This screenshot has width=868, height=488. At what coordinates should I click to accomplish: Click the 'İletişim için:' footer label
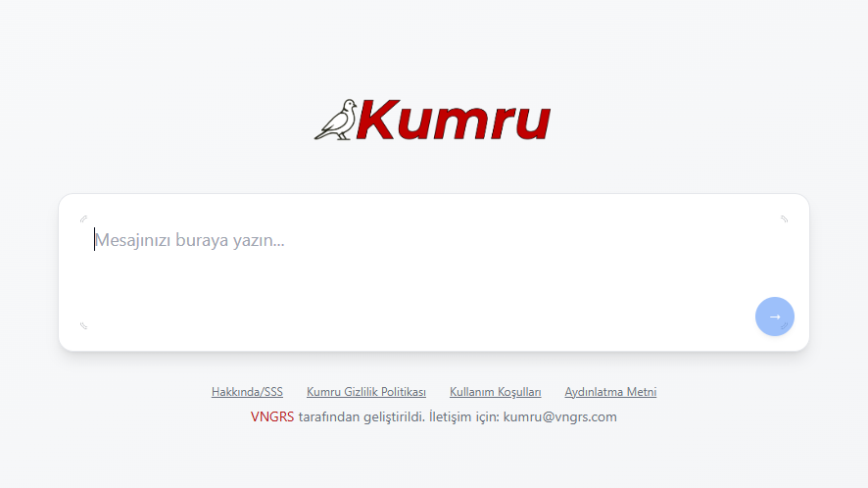(464, 416)
